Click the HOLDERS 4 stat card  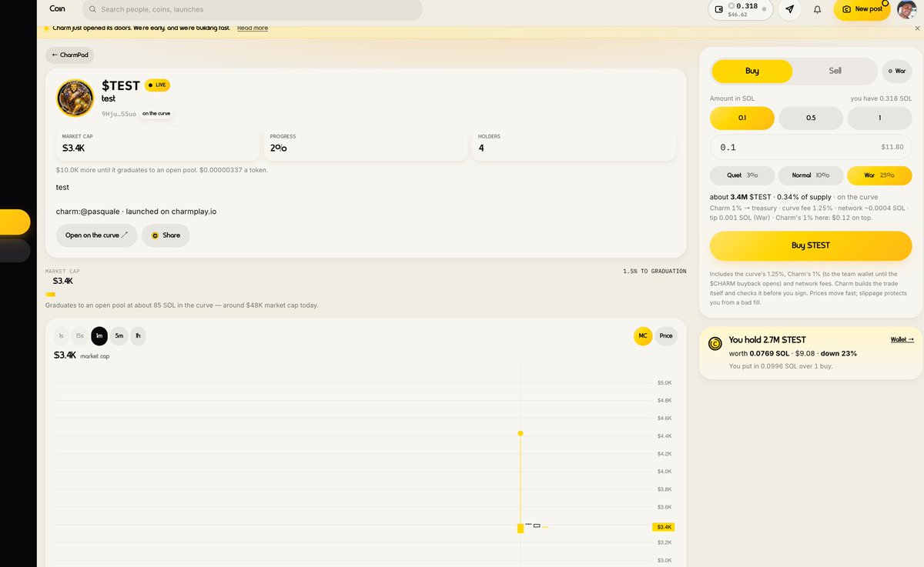tap(574, 144)
